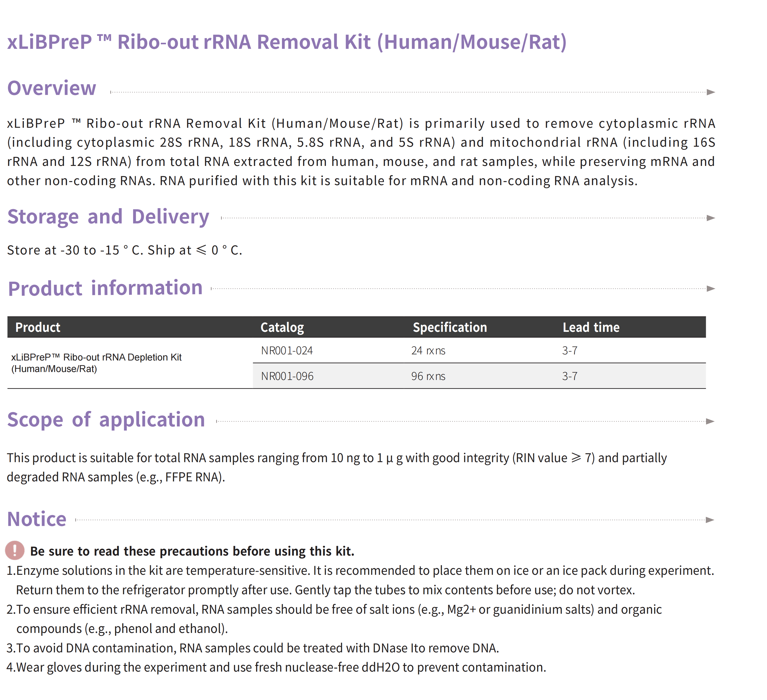Viewport: 767px width, 700px height.
Task: Click the 96 rxns specification cell
Action: coord(428,376)
